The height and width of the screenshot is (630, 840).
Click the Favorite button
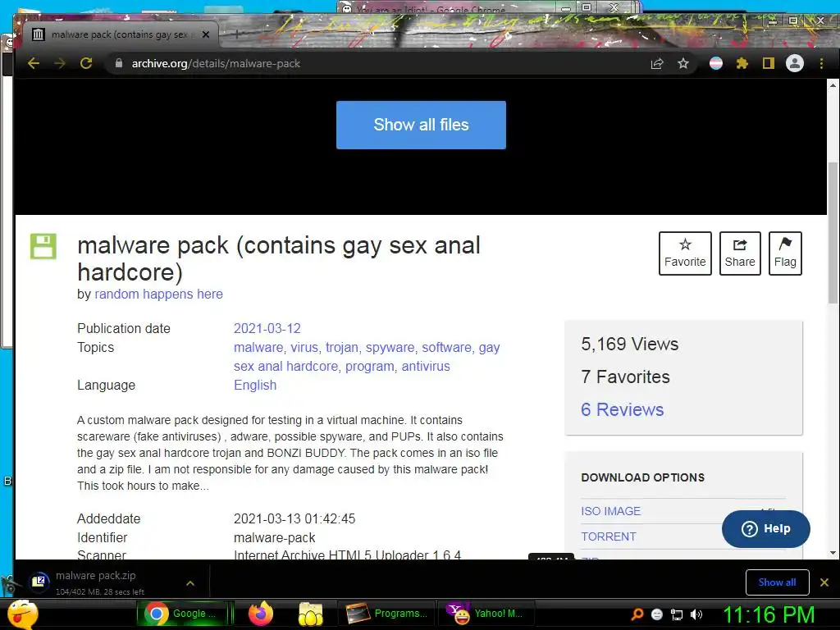coord(685,253)
